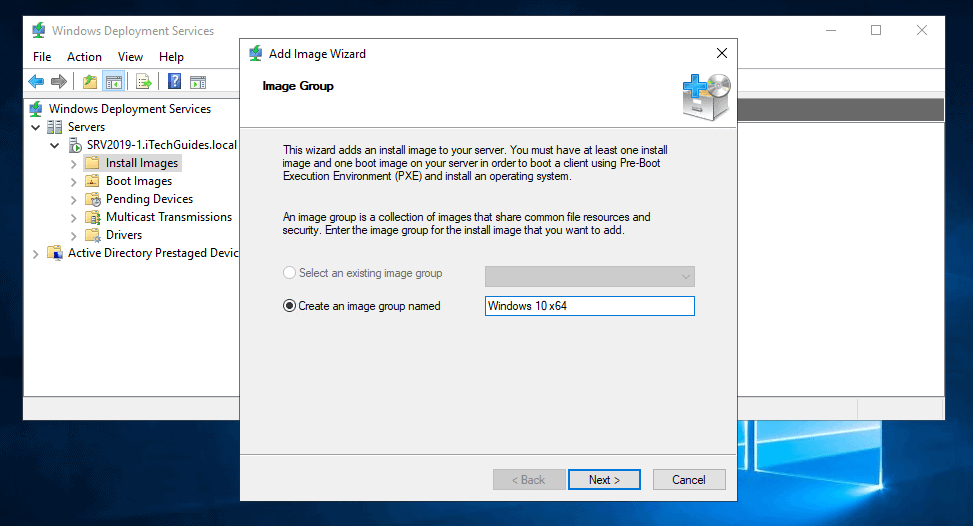Screen dimensions: 973x526
Task: Click the Next button in wizard
Action: pos(604,480)
